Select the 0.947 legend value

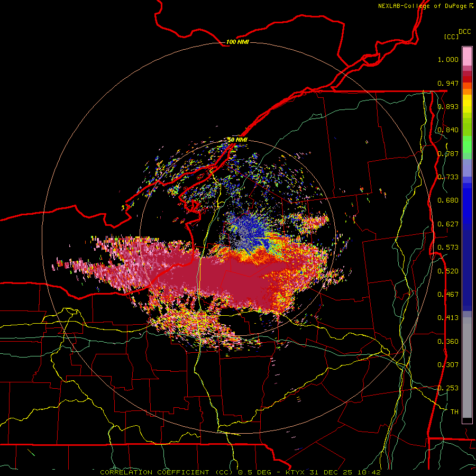coord(448,83)
